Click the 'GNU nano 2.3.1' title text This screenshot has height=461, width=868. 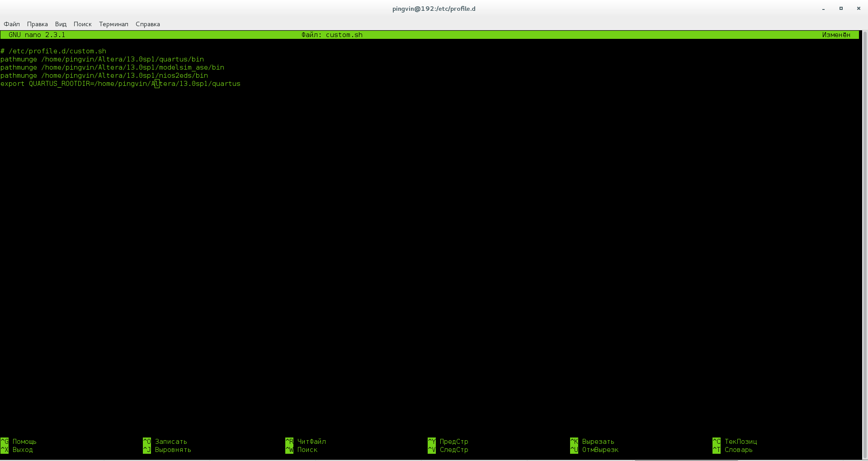coord(37,35)
